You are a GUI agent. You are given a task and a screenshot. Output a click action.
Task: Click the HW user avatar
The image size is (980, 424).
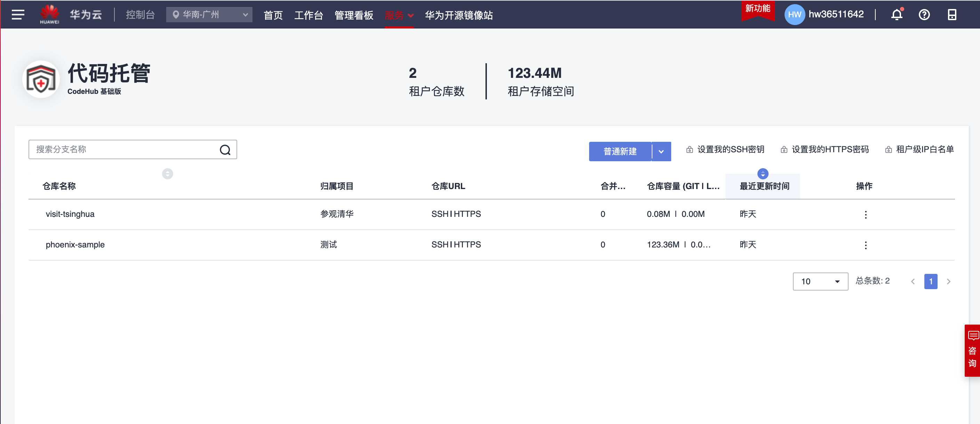794,15
